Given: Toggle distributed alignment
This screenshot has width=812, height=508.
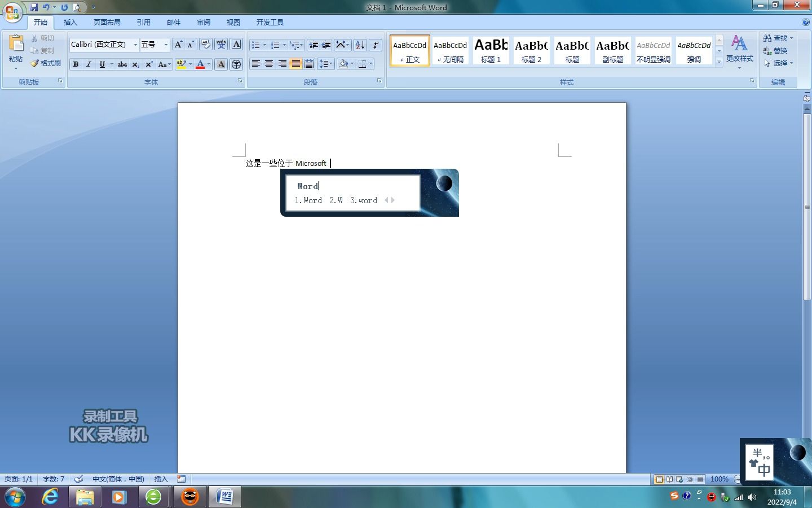Looking at the screenshot, I should (x=309, y=64).
